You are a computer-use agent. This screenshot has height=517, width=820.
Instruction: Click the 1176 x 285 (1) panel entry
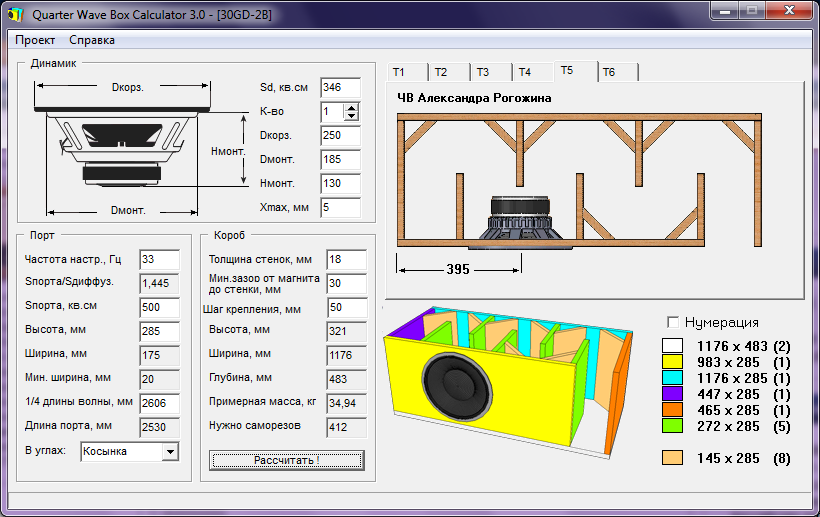tap(744, 378)
